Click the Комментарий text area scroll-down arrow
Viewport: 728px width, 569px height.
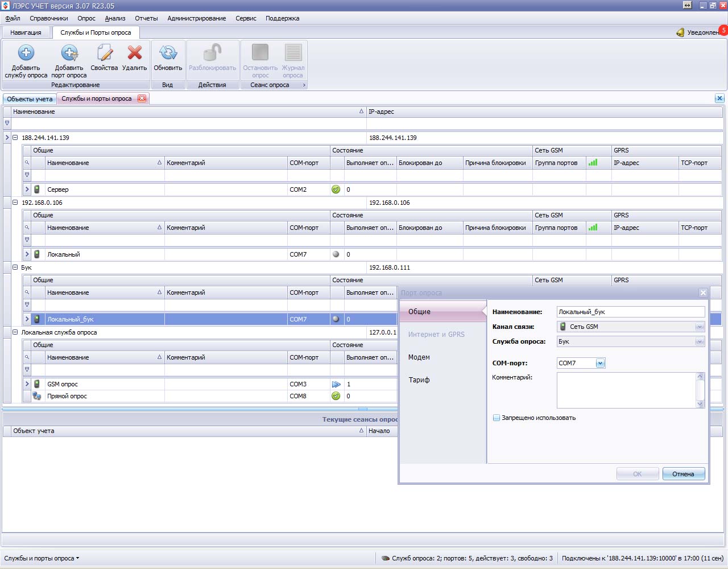[x=700, y=404]
